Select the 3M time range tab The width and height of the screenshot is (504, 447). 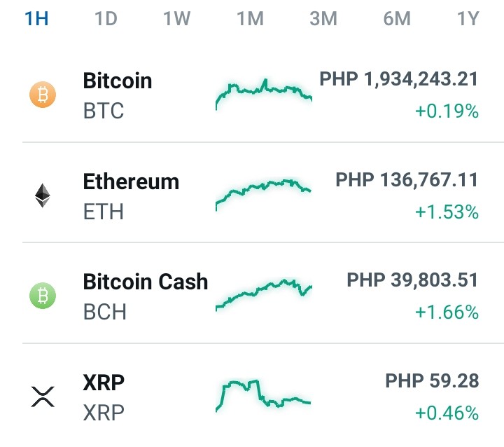(x=323, y=19)
